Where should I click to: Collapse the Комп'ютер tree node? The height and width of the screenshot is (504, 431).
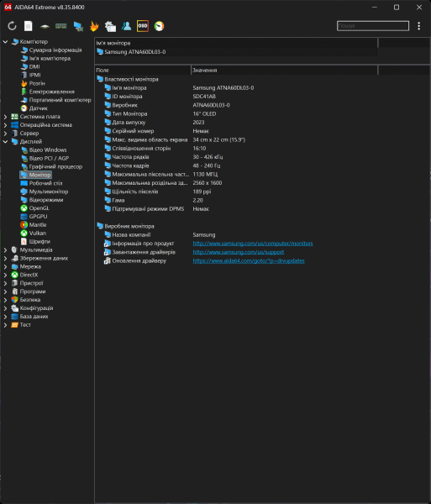(x=6, y=42)
